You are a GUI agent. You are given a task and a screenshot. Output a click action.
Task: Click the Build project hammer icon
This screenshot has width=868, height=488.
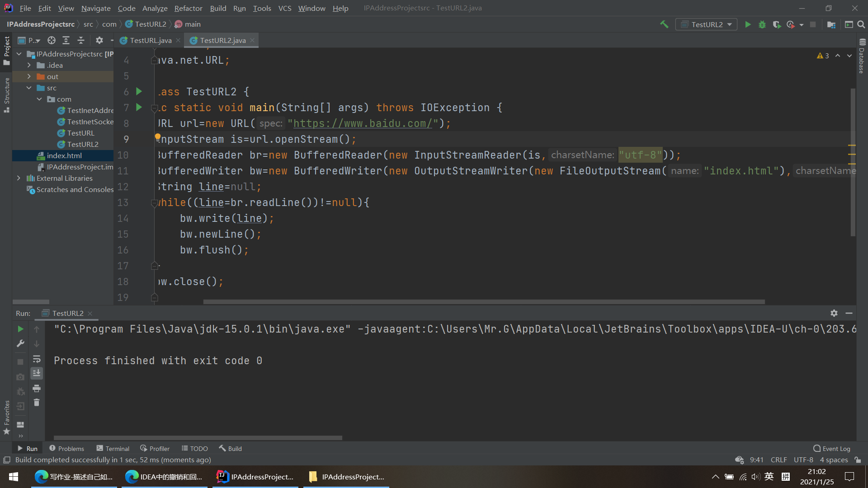(664, 24)
